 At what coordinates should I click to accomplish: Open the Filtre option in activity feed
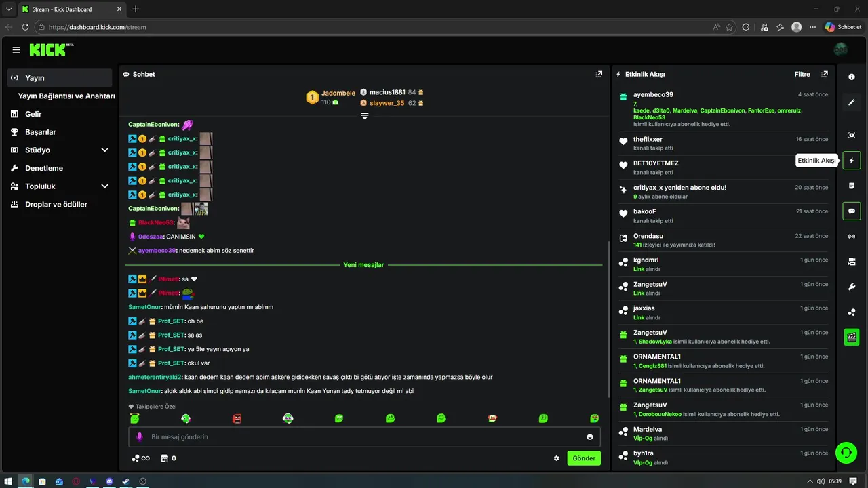tap(802, 74)
